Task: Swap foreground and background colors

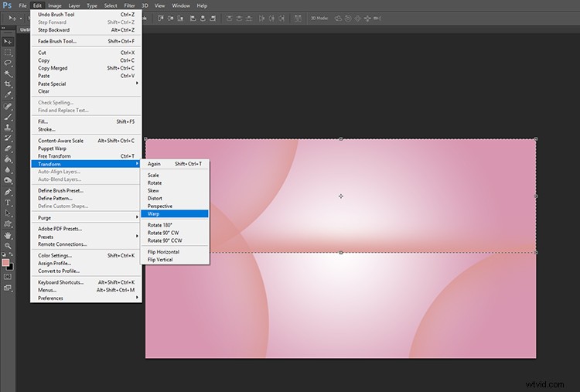Action: [11, 254]
